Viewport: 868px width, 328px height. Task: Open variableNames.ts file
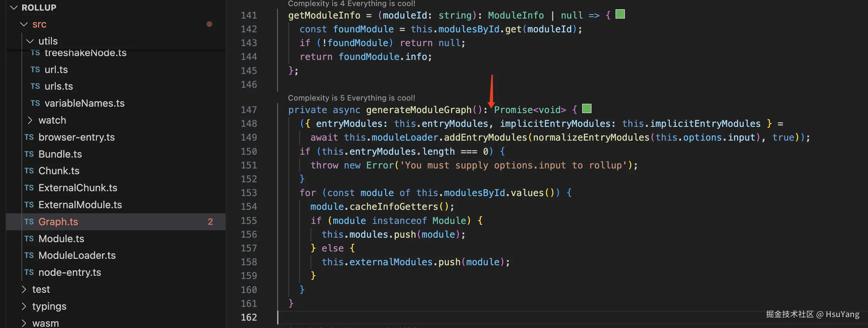tap(84, 103)
